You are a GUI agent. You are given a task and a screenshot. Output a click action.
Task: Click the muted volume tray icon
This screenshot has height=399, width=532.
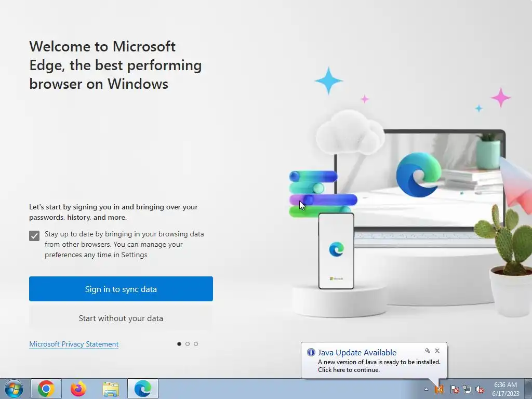480,389
